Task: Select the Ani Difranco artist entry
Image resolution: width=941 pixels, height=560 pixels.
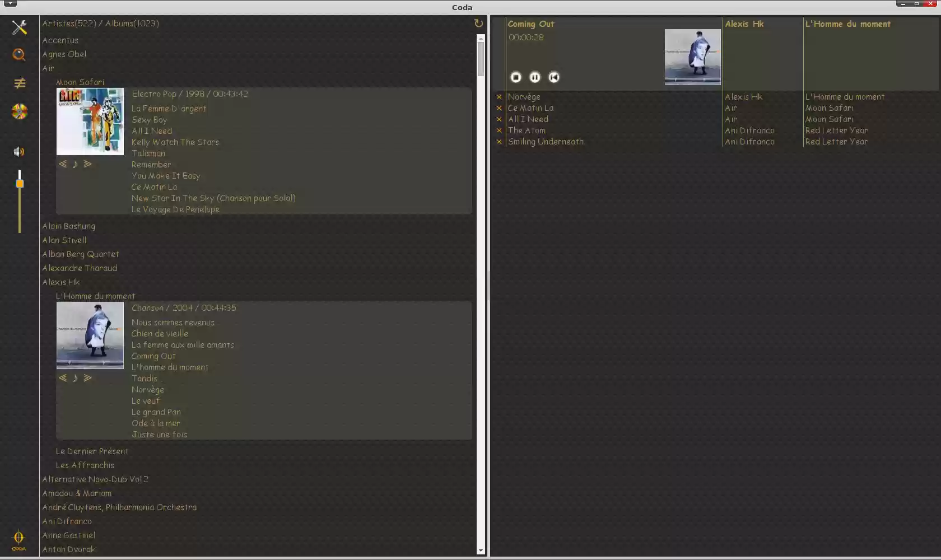Action: pyautogui.click(x=67, y=521)
